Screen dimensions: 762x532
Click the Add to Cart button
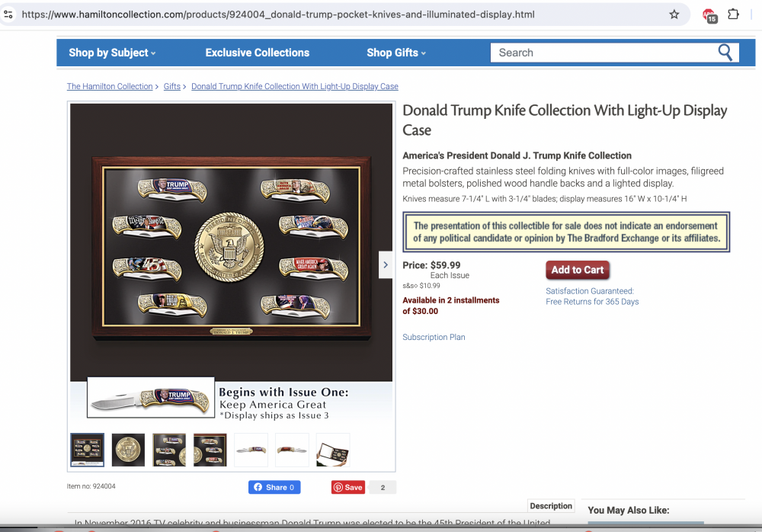(x=578, y=270)
